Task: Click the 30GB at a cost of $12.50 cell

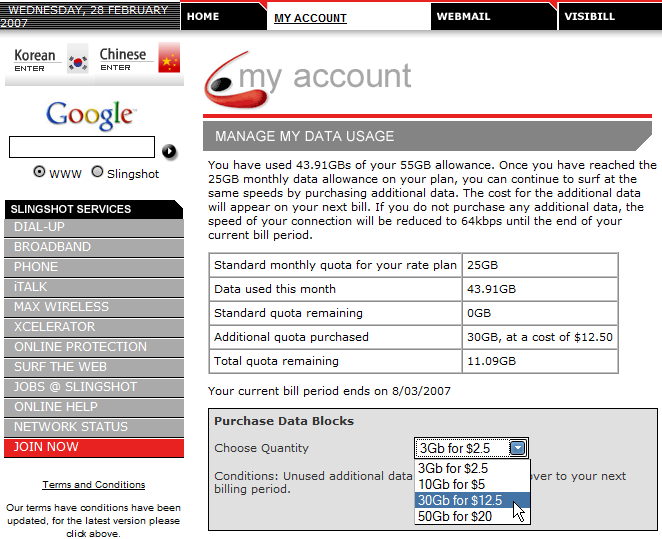Action: [x=540, y=337]
